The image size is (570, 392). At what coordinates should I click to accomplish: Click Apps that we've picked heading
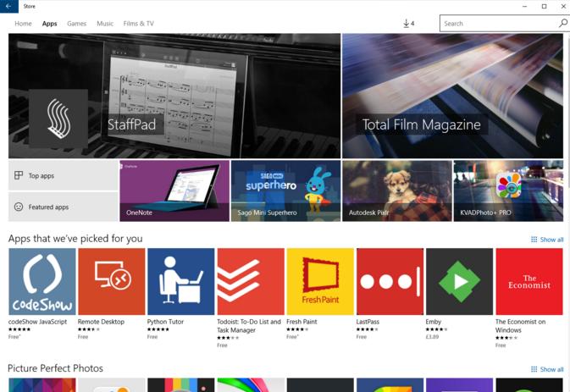75,239
